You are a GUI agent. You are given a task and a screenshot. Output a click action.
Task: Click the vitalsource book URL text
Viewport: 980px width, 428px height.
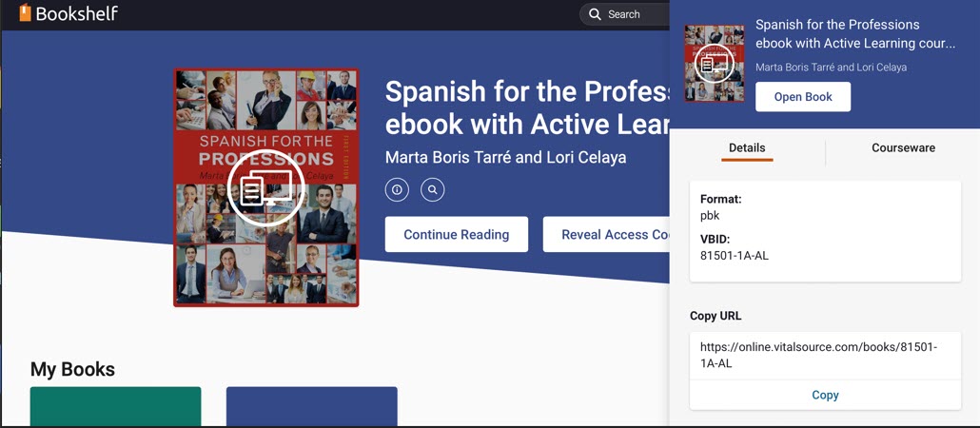818,355
